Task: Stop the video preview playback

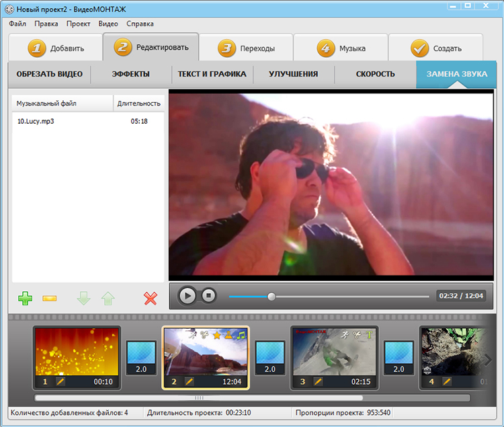Action: [x=208, y=295]
